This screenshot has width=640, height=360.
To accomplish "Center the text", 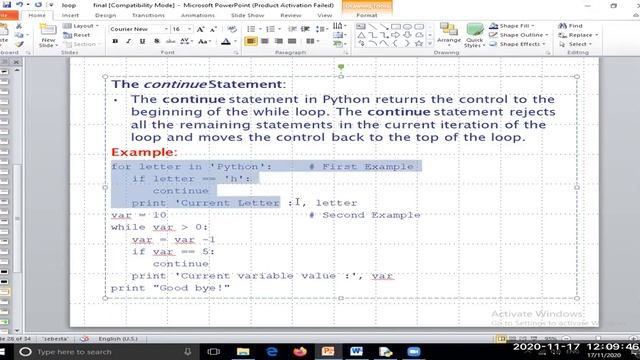I will click(x=265, y=41).
